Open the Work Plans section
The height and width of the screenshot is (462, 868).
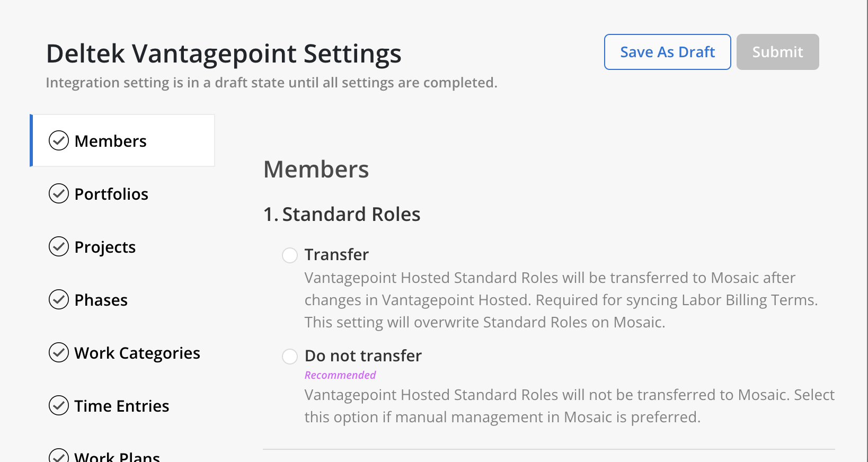(x=122, y=455)
